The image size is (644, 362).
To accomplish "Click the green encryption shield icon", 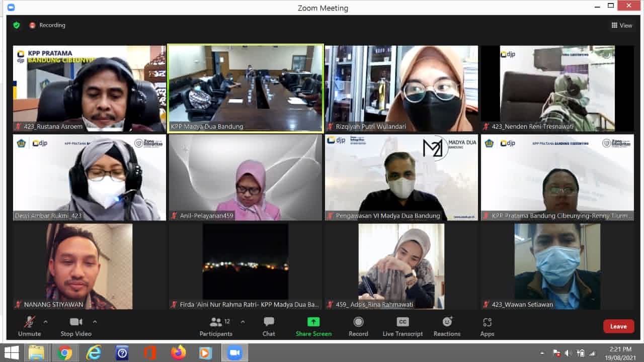I will click(17, 25).
